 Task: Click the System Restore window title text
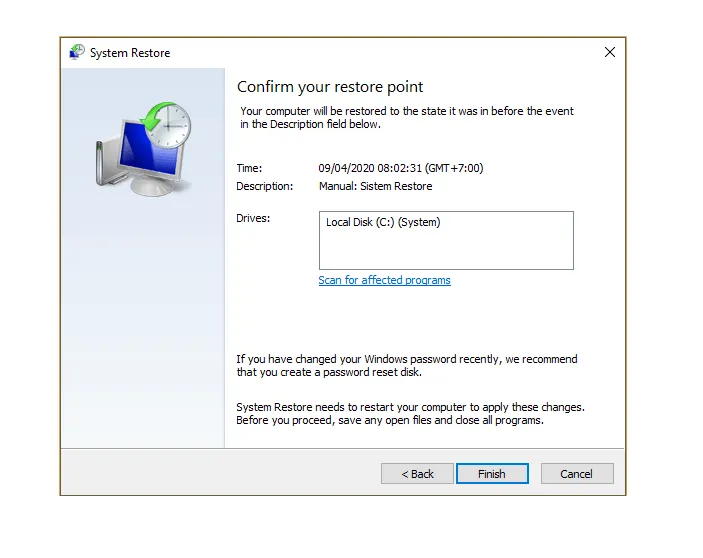pyautogui.click(x=130, y=53)
